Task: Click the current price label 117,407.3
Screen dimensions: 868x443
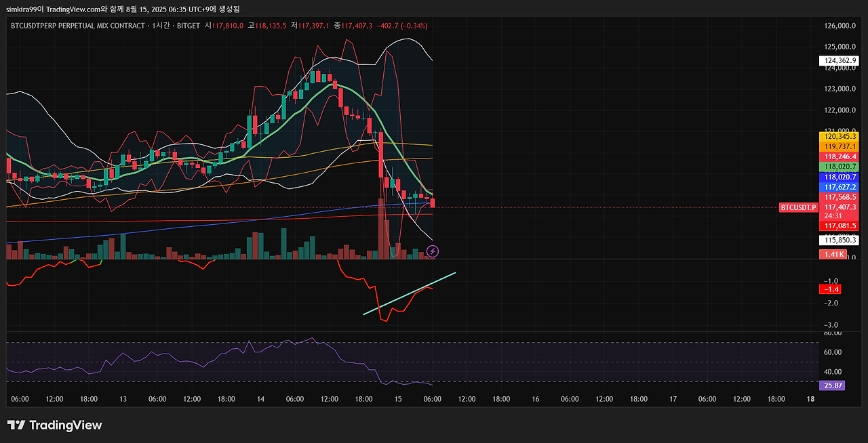Action: [840, 207]
